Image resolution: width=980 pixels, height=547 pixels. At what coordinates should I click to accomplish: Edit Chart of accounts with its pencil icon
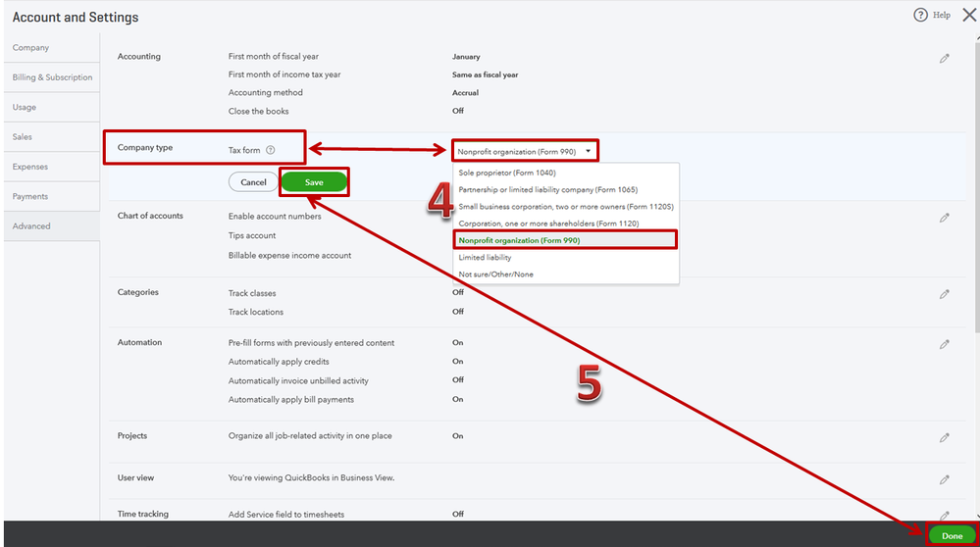click(x=945, y=218)
